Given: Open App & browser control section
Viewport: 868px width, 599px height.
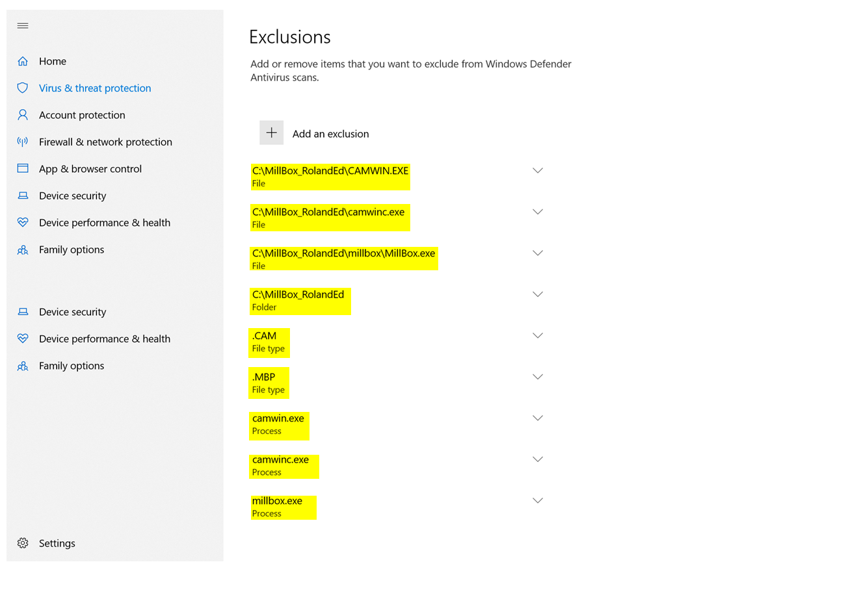Looking at the screenshot, I should tap(90, 168).
